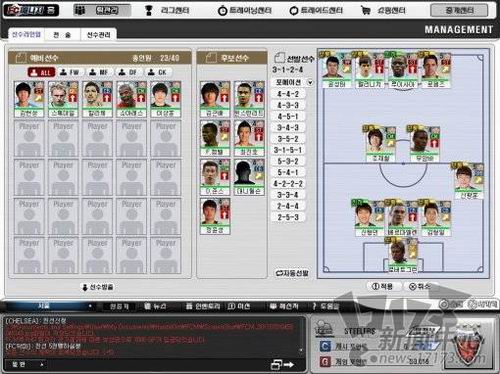Open the formation dropdown arrow
This screenshot has height=374, width=500.
310,82
